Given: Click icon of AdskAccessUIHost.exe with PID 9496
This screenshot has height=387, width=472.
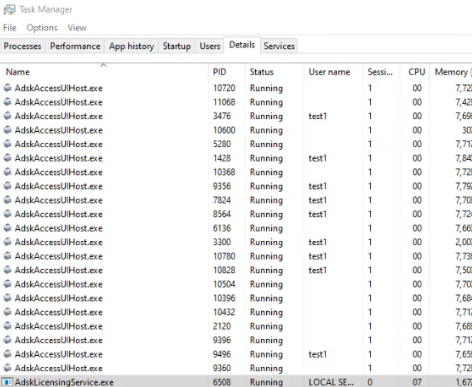Looking at the screenshot, I should (8, 354).
